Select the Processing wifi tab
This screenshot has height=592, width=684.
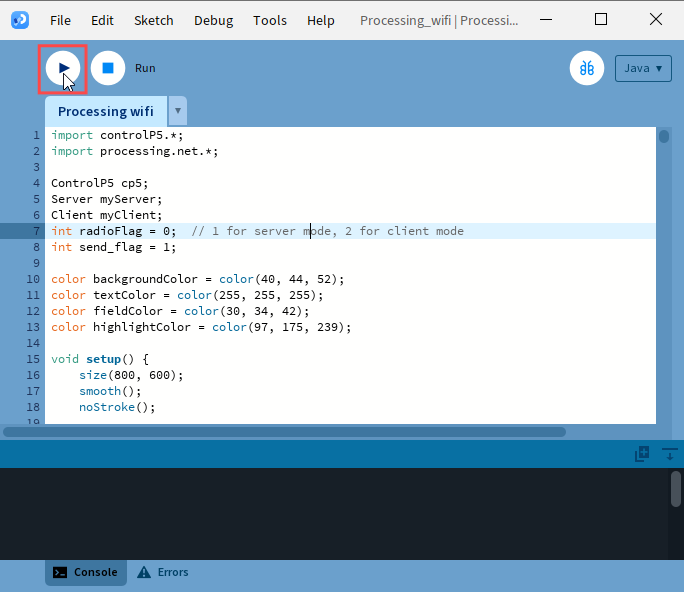(106, 112)
